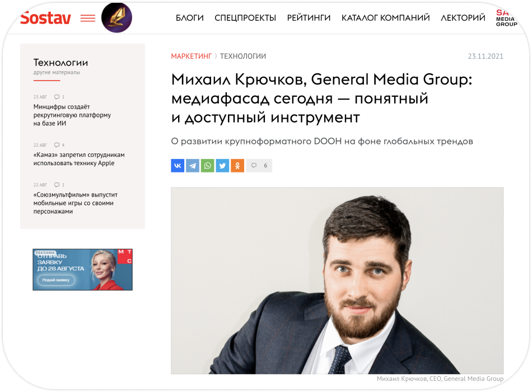Share article on VK
The height and width of the screenshot is (392, 532).
click(178, 166)
